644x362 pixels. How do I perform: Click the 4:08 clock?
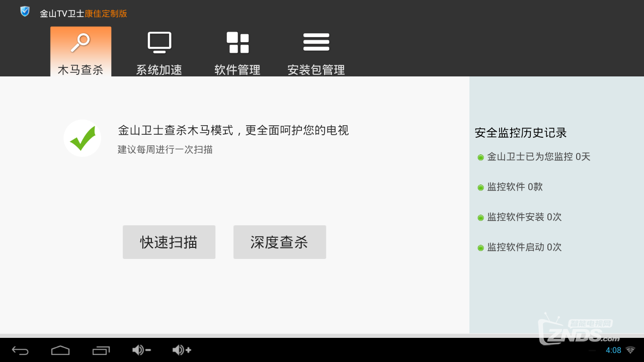(613, 350)
